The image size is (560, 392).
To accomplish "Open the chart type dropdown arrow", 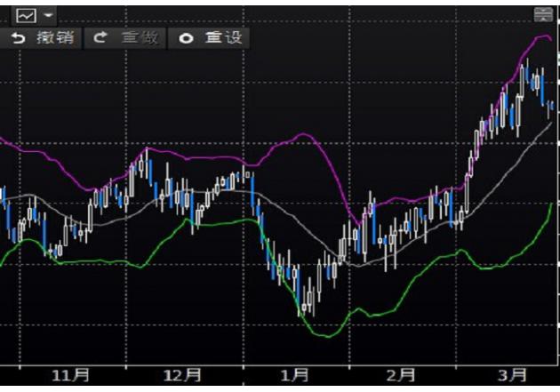I will [47, 15].
